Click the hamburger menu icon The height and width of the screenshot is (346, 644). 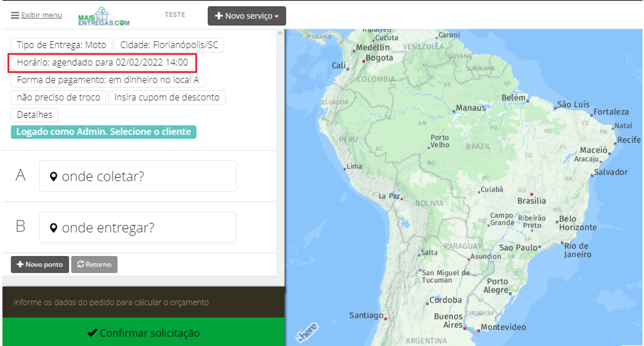15,15
